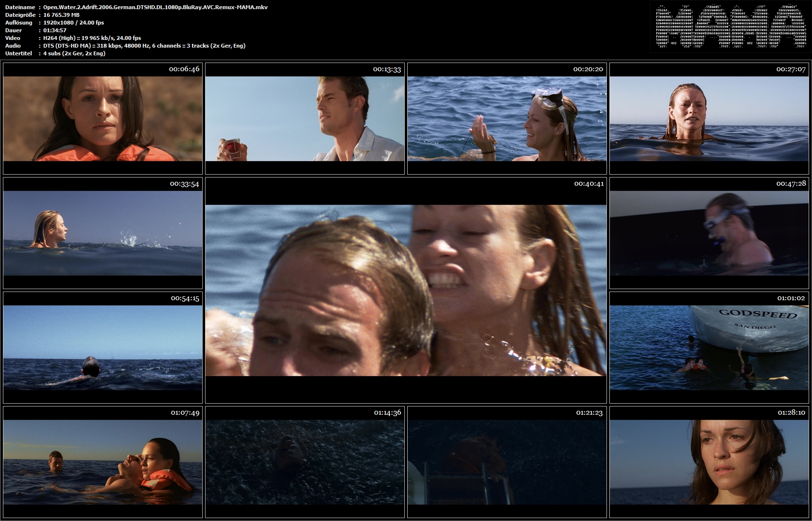Select thumbnail of man holding red drink
The height and width of the screenshot is (521, 812).
click(x=305, y=118)
